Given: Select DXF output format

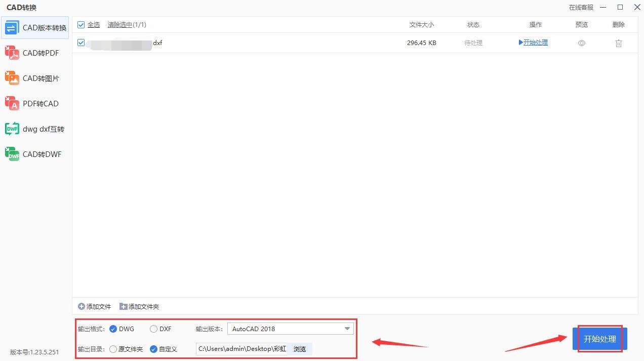Looking at the screenshot, I should [x=160, y=329].
